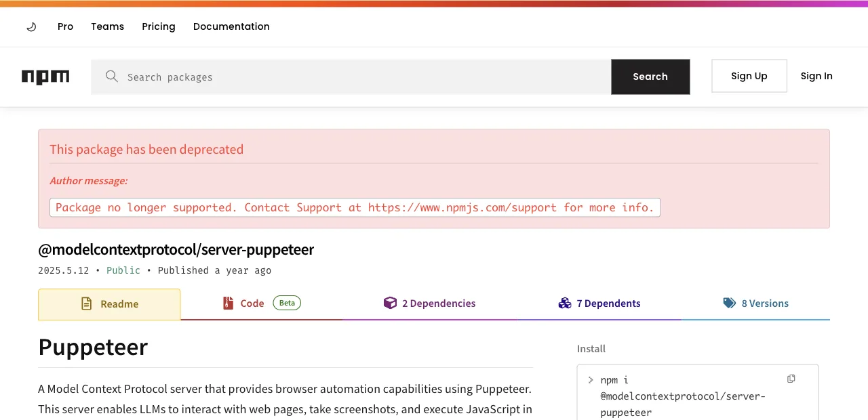868x420 pixels.
Task: Click the package name @modelcontextprotocol/server-puppeteer heading
Action: (x=176, y=249)
